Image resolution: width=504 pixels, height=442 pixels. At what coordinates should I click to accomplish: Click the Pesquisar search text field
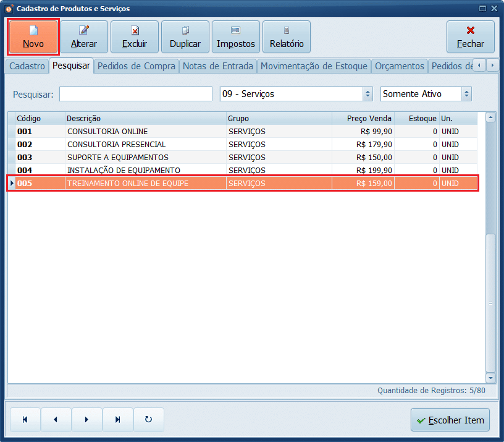[x=135, y=94]
